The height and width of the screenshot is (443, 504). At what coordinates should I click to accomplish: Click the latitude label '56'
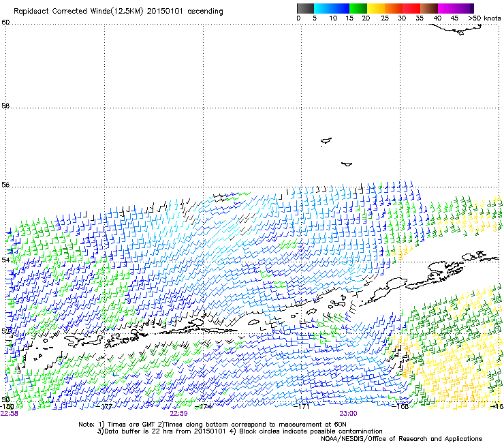pyautogui.click(x=5, y=185)
